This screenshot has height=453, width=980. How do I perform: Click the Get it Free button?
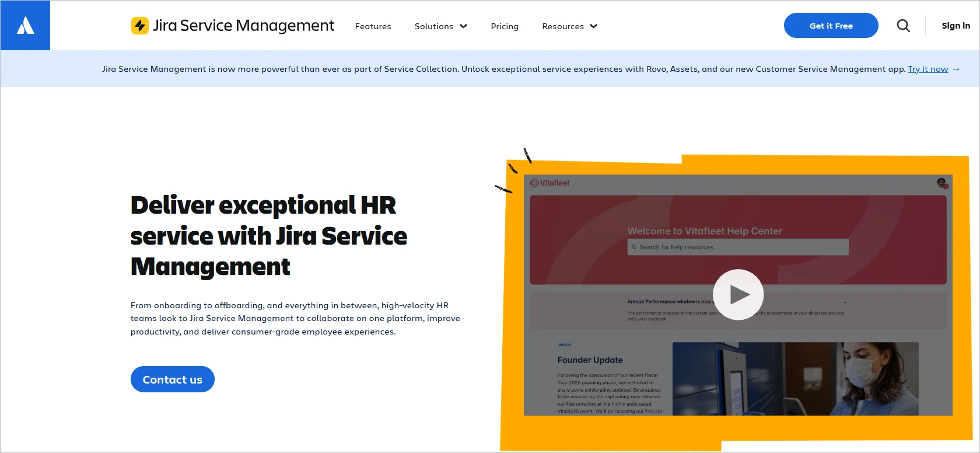[x=831, y=26]
